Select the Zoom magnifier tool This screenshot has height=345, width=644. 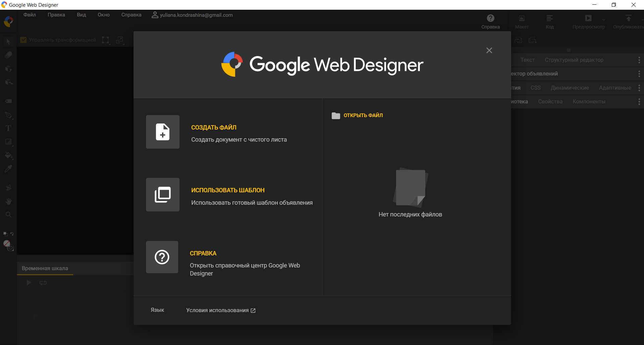8,214
